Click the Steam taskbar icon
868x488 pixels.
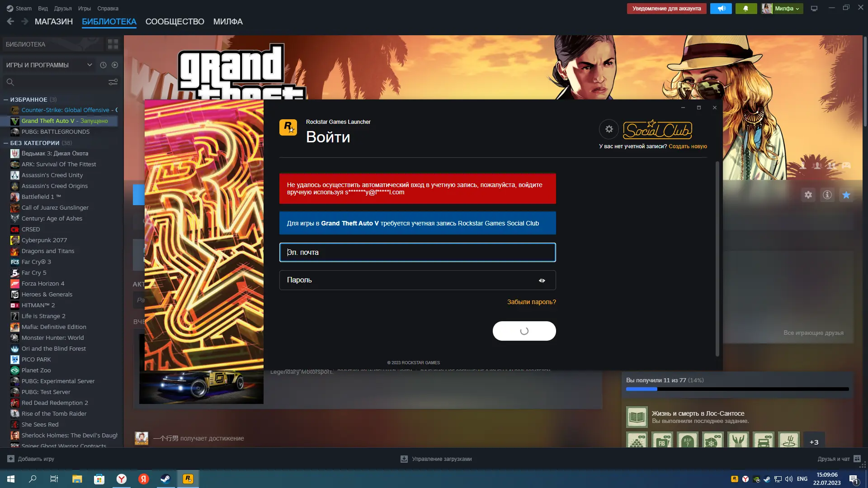click(165, 479)
